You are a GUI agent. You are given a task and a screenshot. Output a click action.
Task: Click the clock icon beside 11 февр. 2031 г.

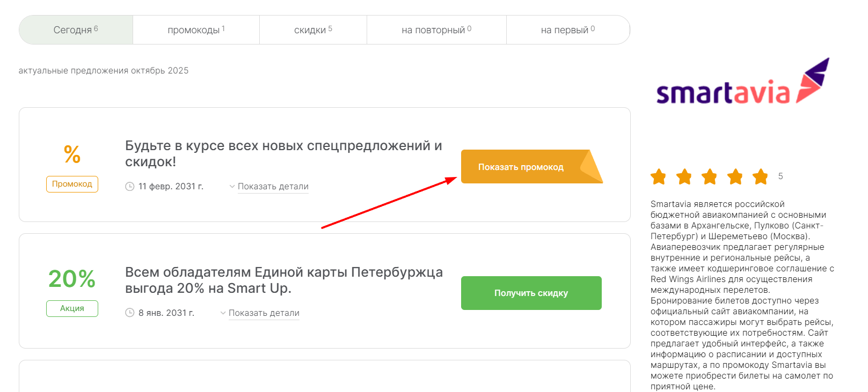129,187
